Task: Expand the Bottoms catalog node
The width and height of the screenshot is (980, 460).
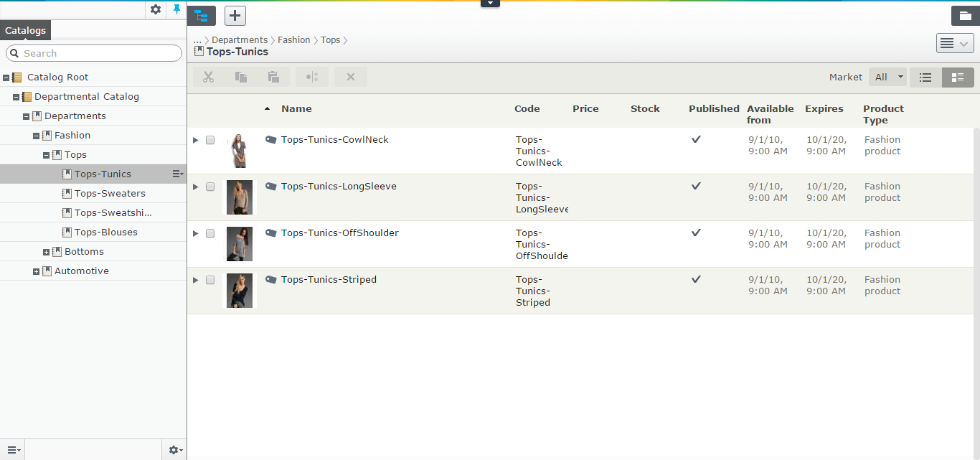Action: pos(46,251)
